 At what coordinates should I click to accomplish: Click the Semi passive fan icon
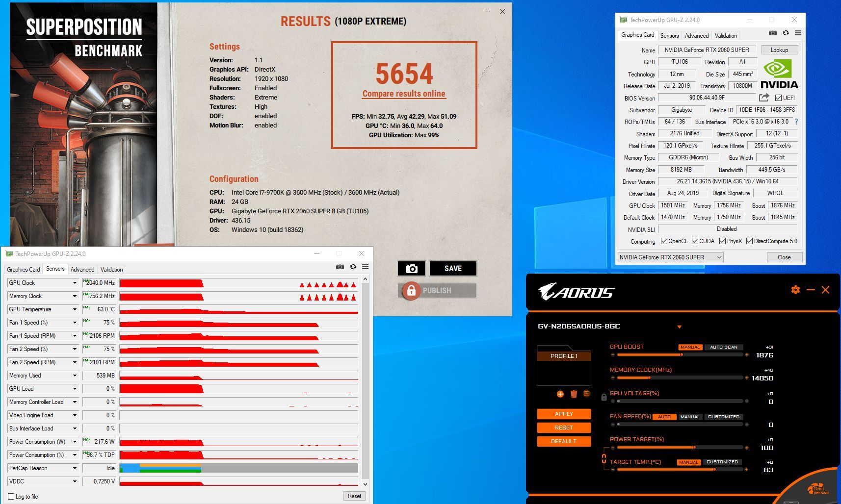click(817, 490)
